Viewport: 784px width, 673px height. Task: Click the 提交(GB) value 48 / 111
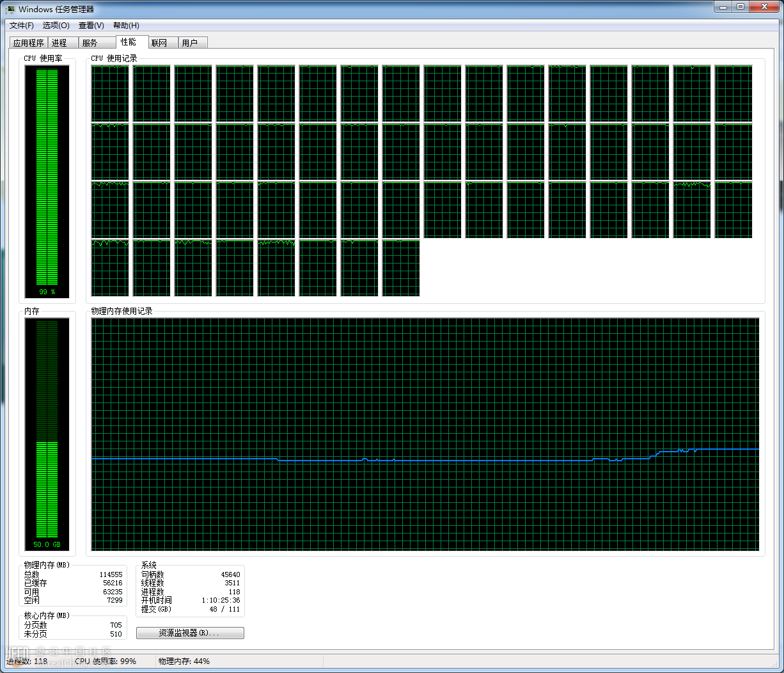pos(224,609)
